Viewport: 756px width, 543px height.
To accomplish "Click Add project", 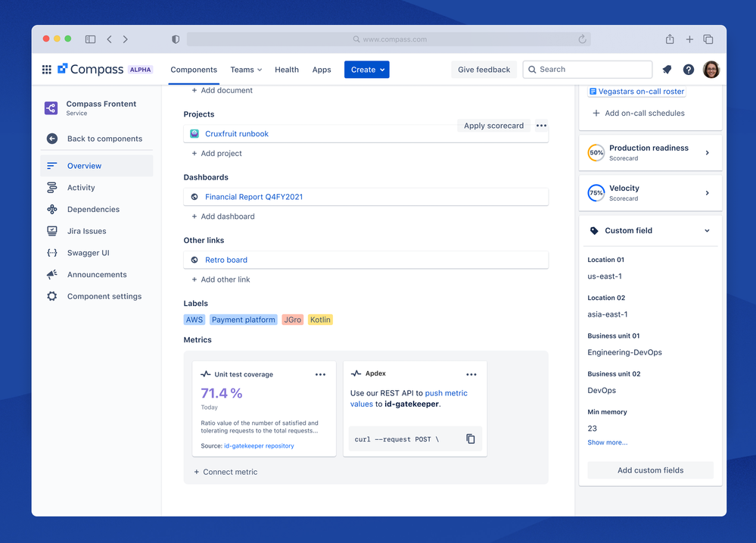I will [x=216, y=153].
